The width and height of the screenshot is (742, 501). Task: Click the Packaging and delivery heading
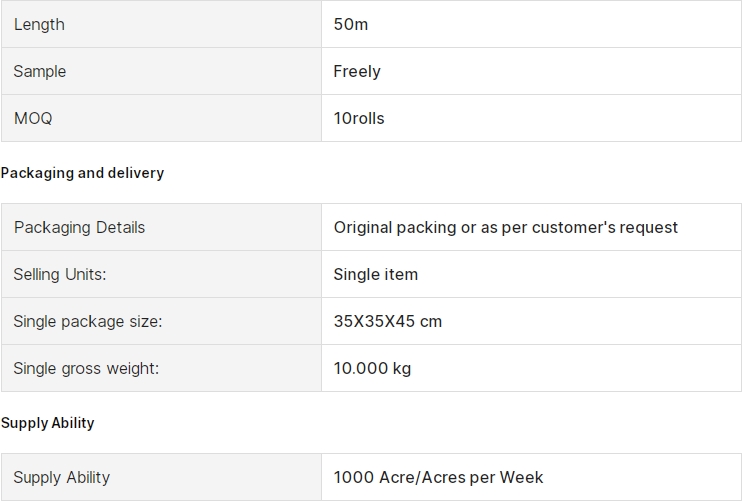(x=82, y=173)
